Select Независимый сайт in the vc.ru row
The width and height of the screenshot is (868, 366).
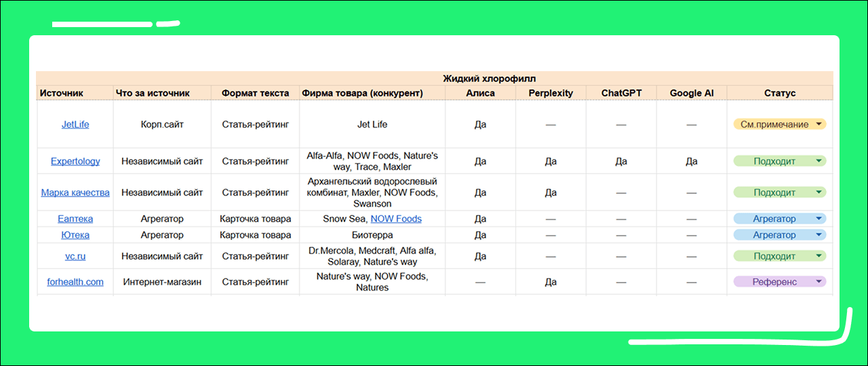click(x=162, y=256)
